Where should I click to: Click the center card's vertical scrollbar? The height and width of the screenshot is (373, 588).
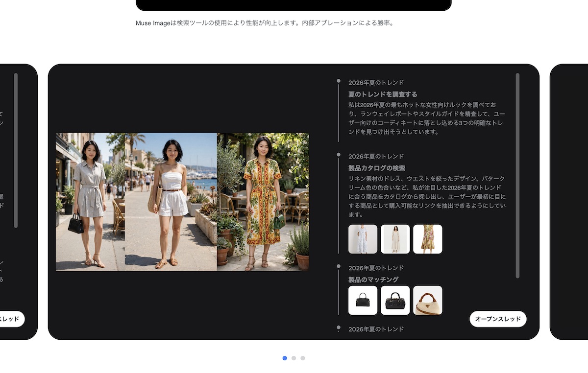click(x=517, y=175)
